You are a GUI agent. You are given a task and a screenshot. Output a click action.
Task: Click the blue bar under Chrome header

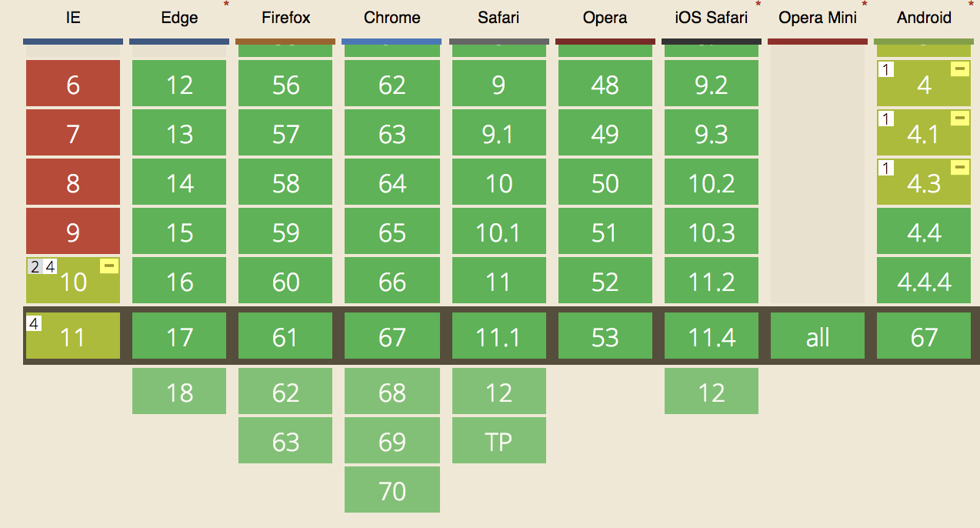392,42
